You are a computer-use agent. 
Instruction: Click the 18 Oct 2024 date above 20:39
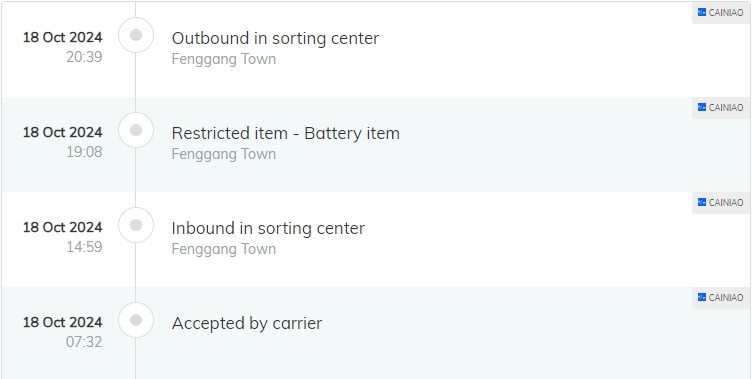pyautogui.click(x=63, y=37)
